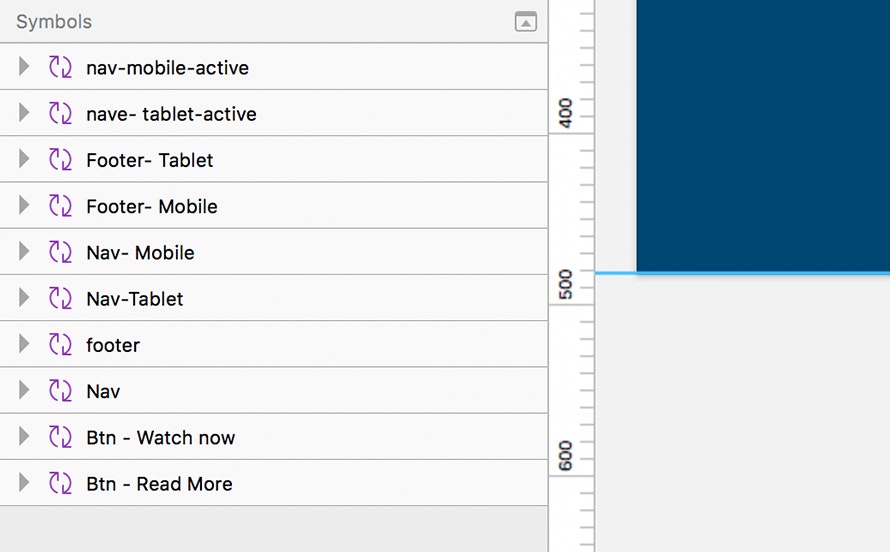Expand the nav-mobile-active symbol
The width and height of the screenshot is (890, 552).
pyautogui.click(x=24, y=68)
